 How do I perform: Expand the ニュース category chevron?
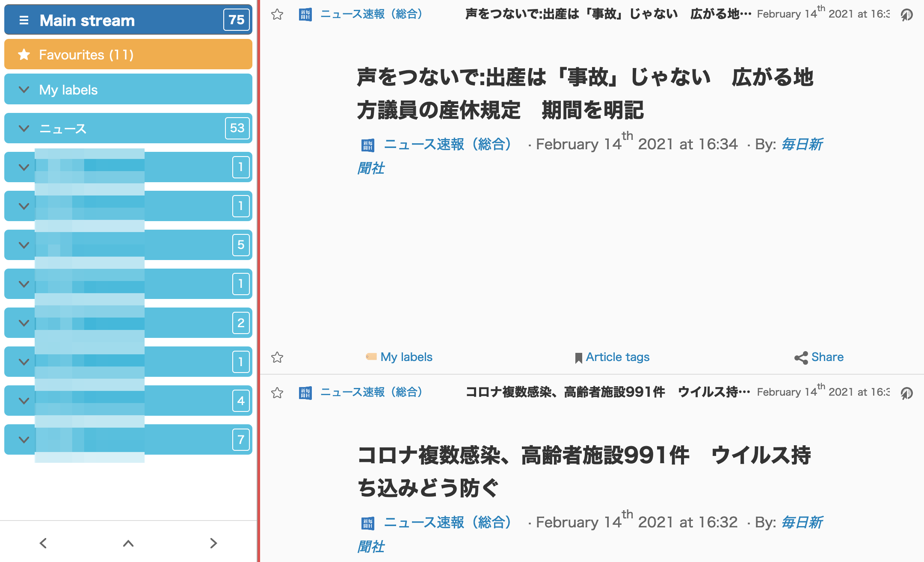(24, 128)
